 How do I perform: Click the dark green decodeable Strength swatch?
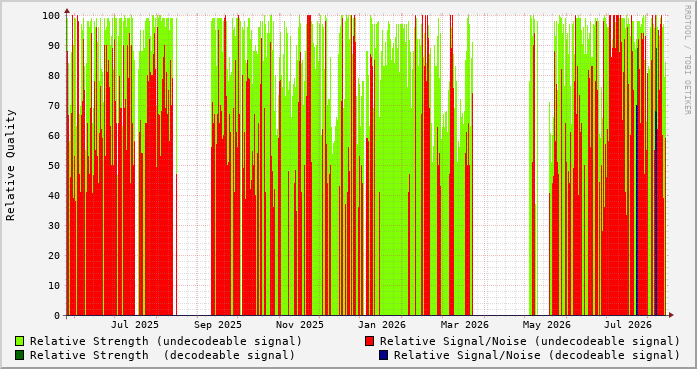pos(20,355)
